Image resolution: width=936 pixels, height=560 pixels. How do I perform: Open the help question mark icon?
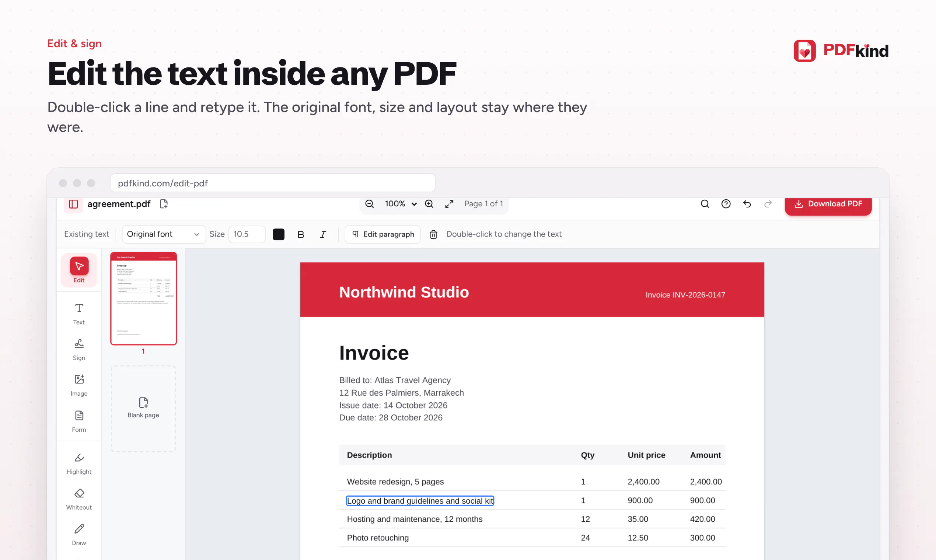click(x=726, y=204)
